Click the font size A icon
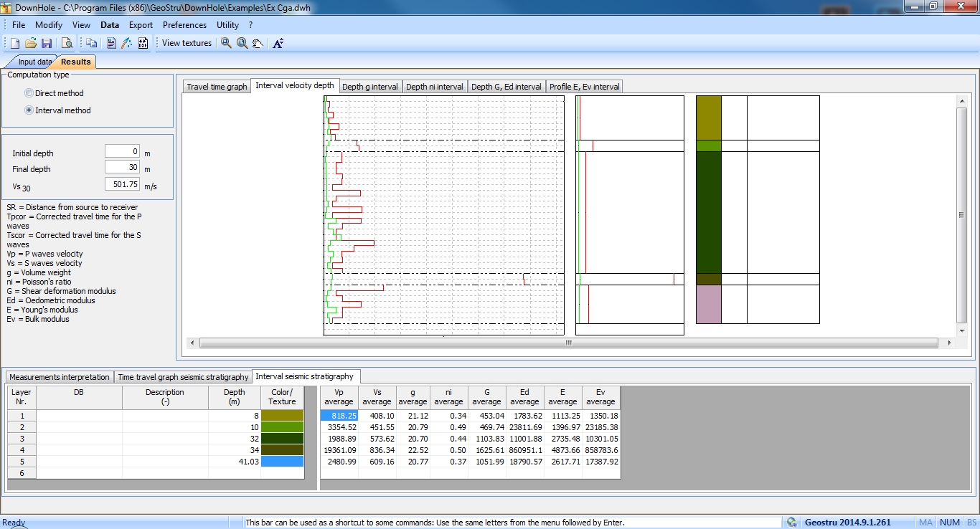The height and width of the screenshot is (529, 980). click(278, 43)
